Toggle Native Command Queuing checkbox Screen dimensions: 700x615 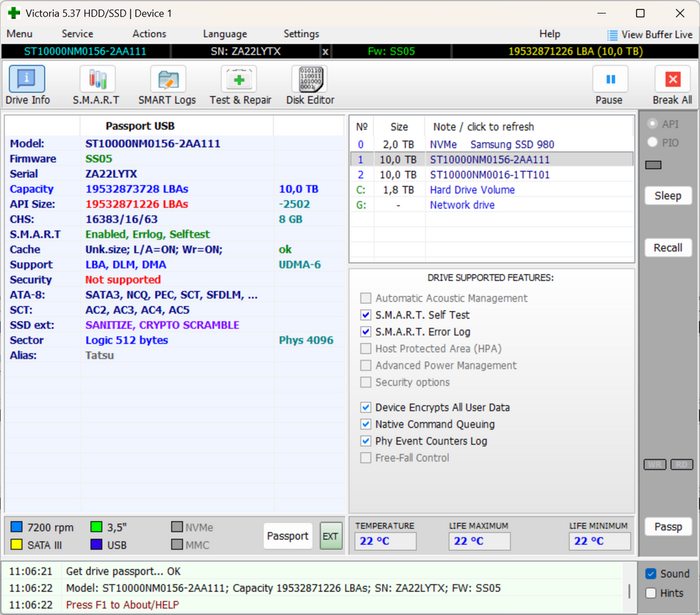coord(366,424)
